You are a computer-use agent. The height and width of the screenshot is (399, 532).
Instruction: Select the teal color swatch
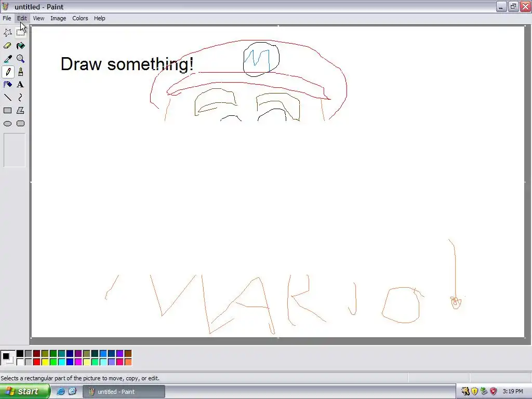point(62,354)
